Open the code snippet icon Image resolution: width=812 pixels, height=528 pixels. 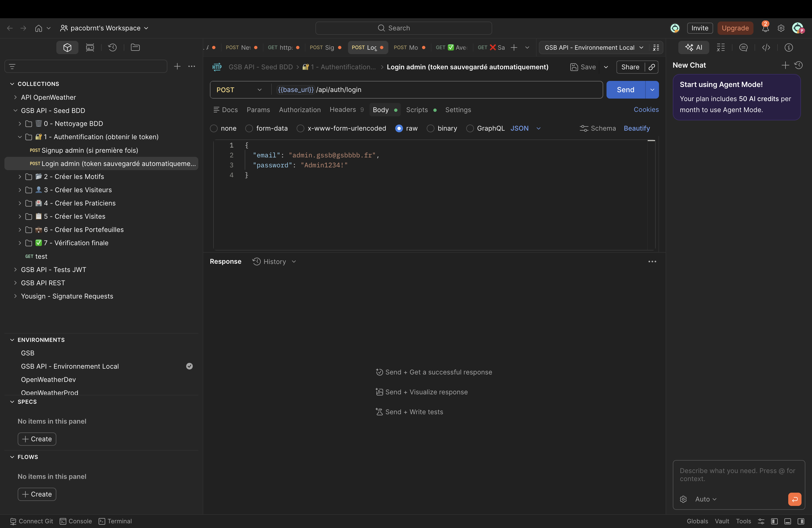pyautogui.click(x=766, y=47)
